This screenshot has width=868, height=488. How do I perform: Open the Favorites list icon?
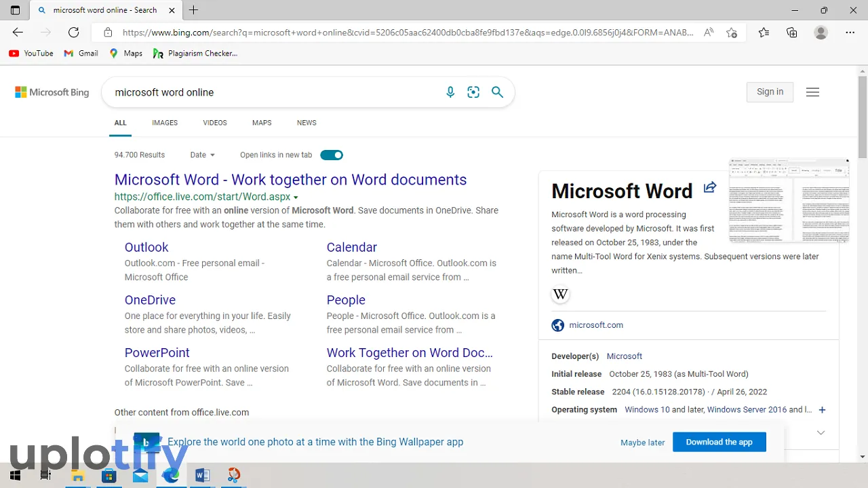coord(764,33)
